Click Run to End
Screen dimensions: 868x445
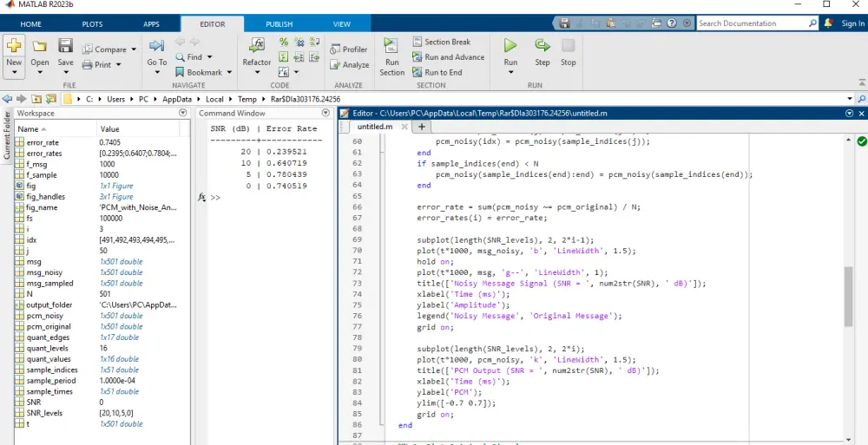(437, 73)
